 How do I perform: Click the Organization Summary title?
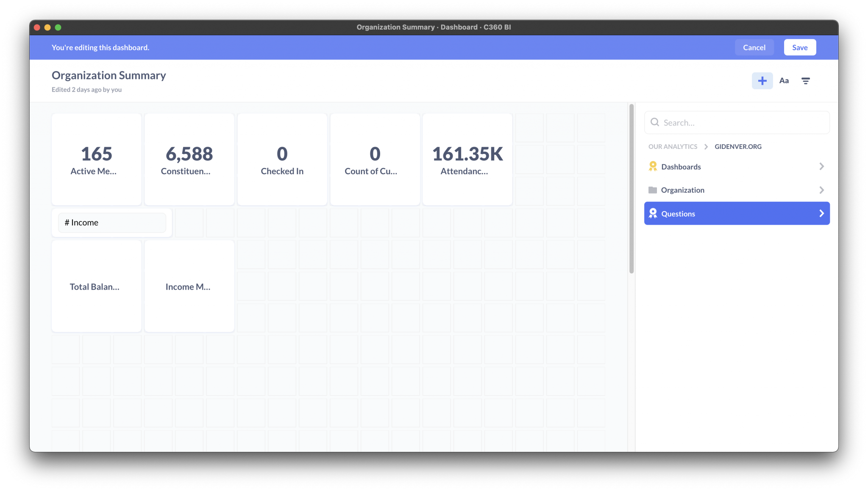(108, 75)
